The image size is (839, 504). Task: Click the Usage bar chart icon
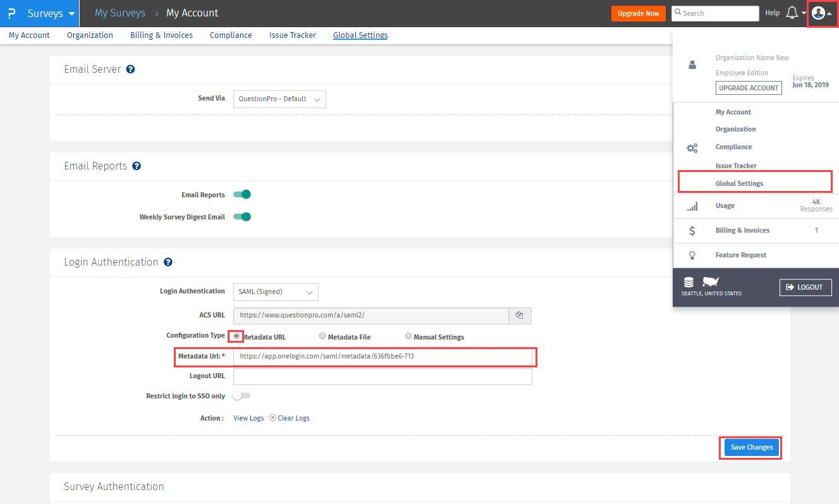[692, 206]
